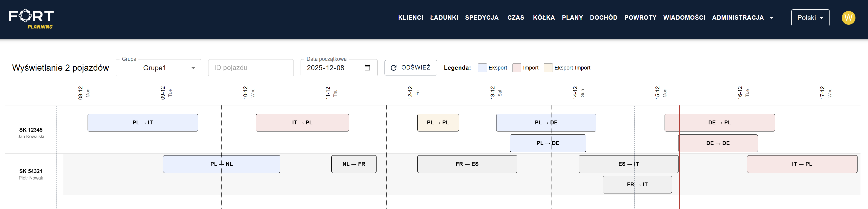Click the Fort Planning logo
The width and height of the screenshot is (868, 209).
point(31,19)
